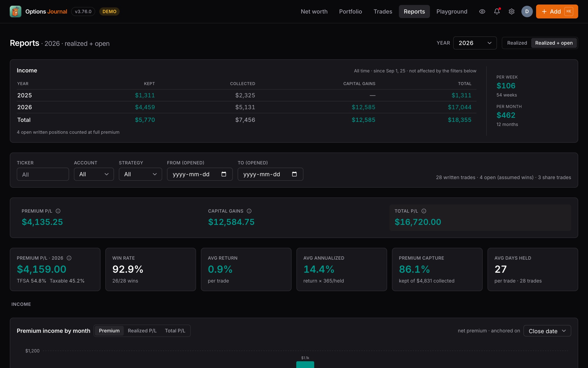
Task: Open the settings gear icon
Action: click(512, 11)
